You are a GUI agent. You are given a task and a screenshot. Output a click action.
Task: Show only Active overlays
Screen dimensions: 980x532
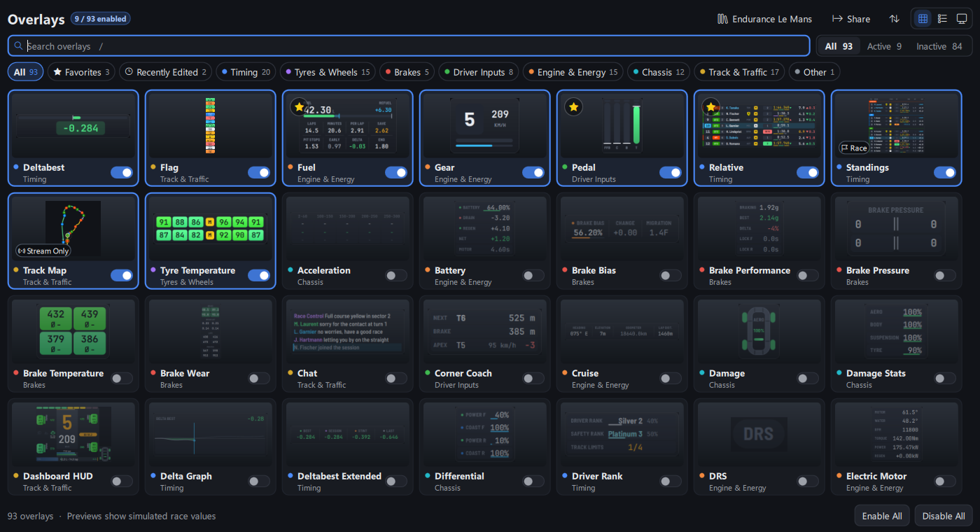[x=884, y=46]
